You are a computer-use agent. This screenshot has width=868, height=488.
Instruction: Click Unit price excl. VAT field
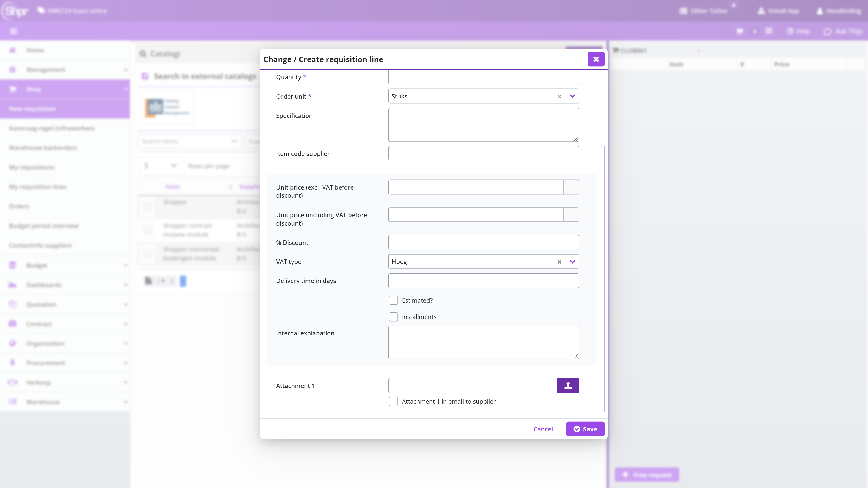pos(476,187)
